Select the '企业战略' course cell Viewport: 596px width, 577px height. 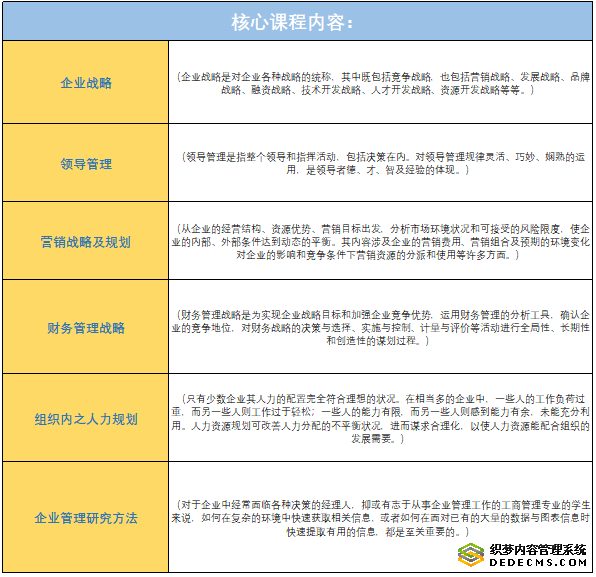86,83
